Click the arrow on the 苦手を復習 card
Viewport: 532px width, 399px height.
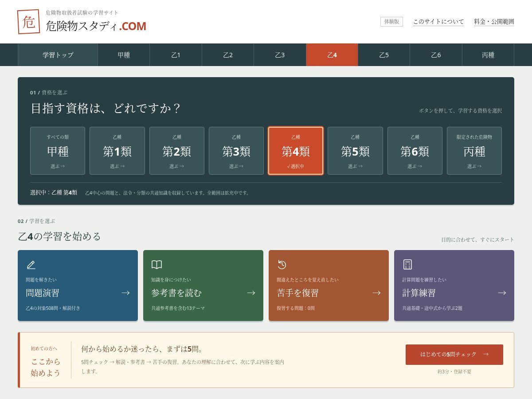[376, 293]
